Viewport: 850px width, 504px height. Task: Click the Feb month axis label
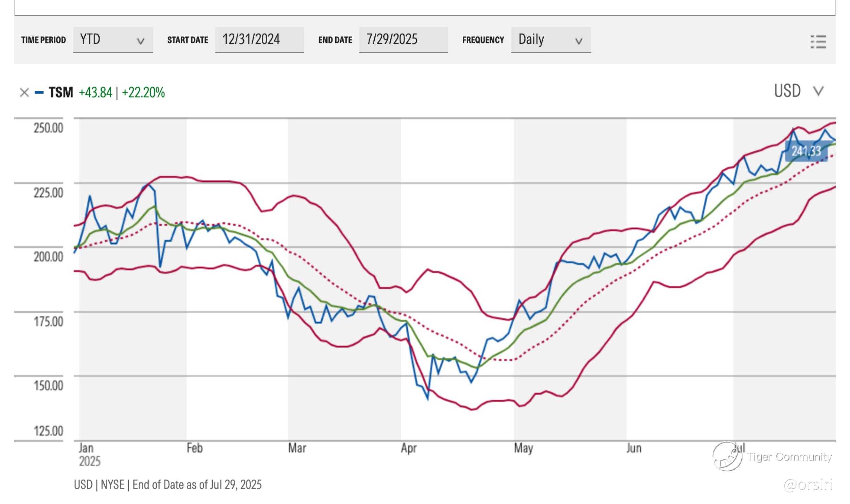[x=194, y=448]
